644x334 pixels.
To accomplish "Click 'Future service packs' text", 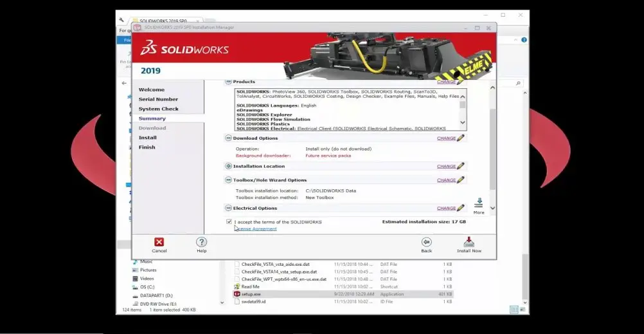I will click(x=328, y=156).
